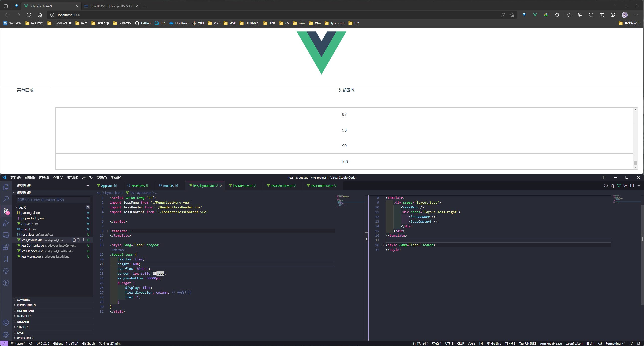The image size is (644, 346).
Task: Open 终端(T) menu in VS Code
Action: (x=102, y=178)
